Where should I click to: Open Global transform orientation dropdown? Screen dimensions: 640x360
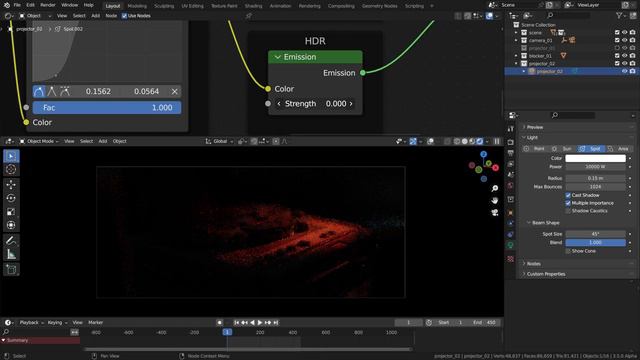pos(220,141)
